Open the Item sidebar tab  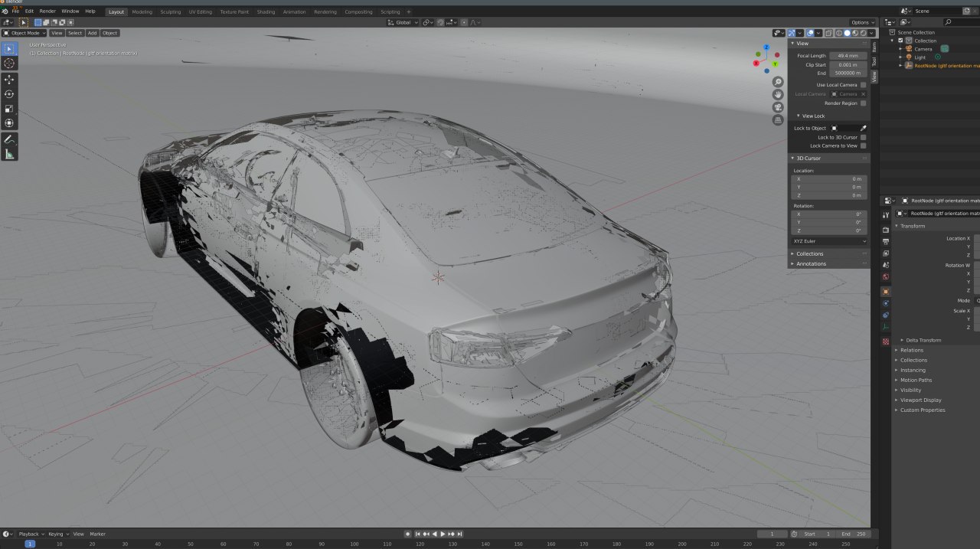pos(874,46)
